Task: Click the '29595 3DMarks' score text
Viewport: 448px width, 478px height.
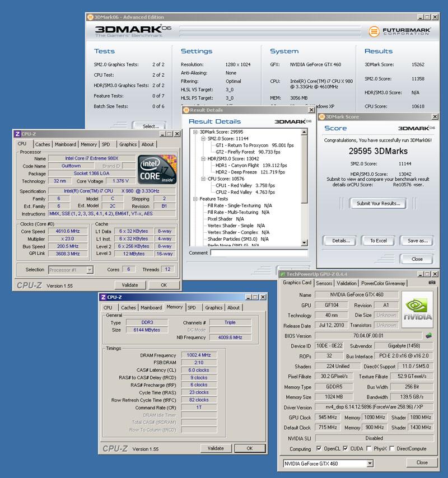Action: [x=378, y=151]
